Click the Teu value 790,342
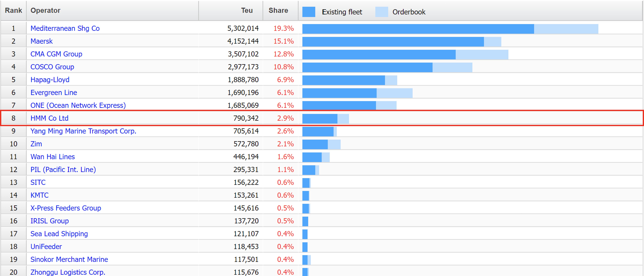644x276 pixels. pos(246,118)
